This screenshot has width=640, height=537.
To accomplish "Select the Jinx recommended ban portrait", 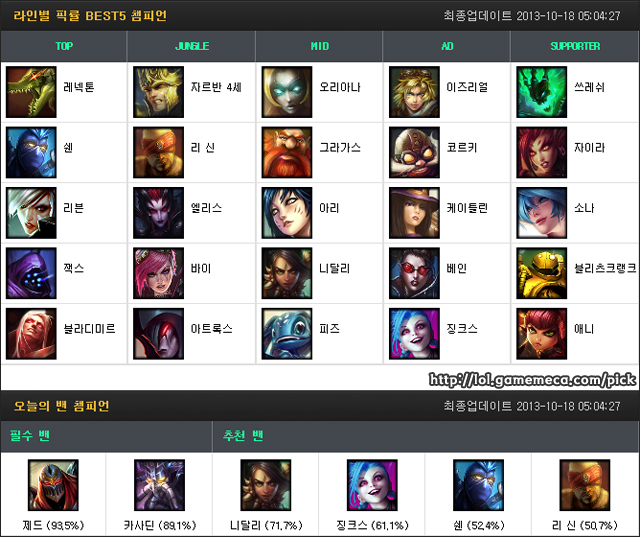I will pyautogui.click(x=372, y=485).
